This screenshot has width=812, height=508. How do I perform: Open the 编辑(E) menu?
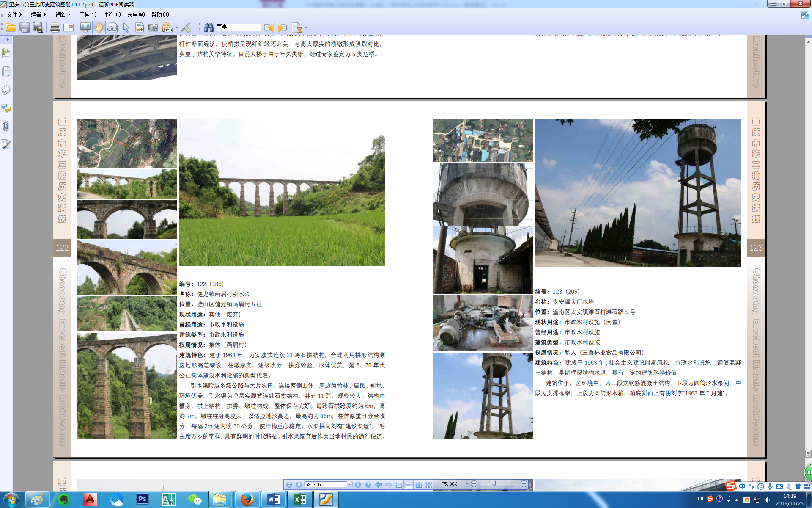coord(40,14)
